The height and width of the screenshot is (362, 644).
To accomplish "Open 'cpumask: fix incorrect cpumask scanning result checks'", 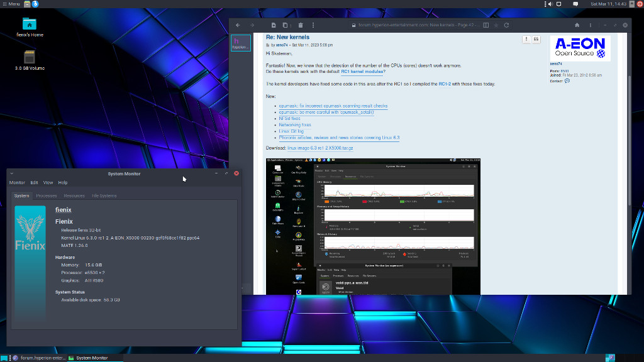I will pyautogui.click(x=333, y=106).
